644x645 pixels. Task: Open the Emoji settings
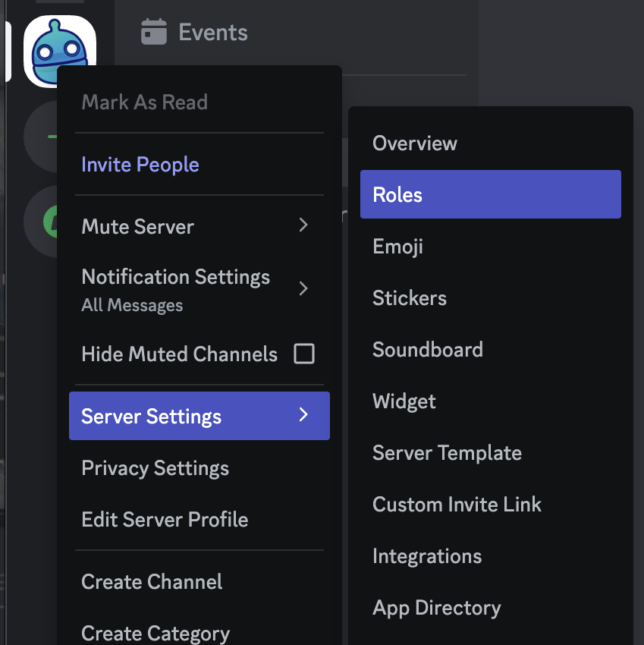click(x=491, y=247)
